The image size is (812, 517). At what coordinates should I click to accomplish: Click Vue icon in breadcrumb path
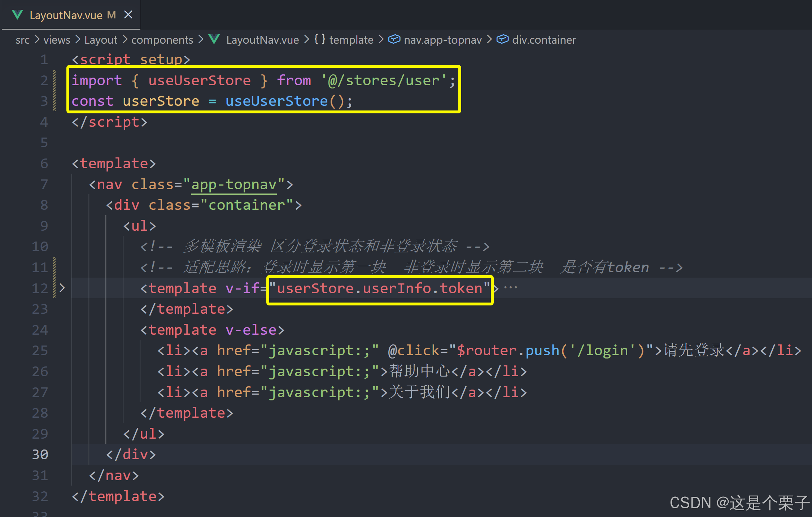tap(214, 39)
